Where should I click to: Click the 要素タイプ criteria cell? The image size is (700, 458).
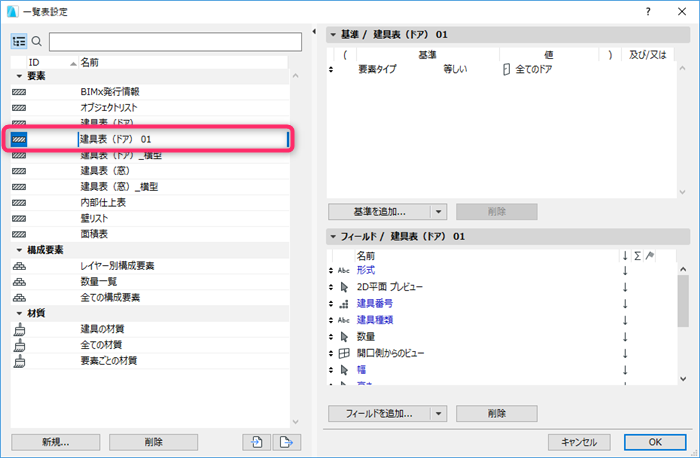(377, 69)
